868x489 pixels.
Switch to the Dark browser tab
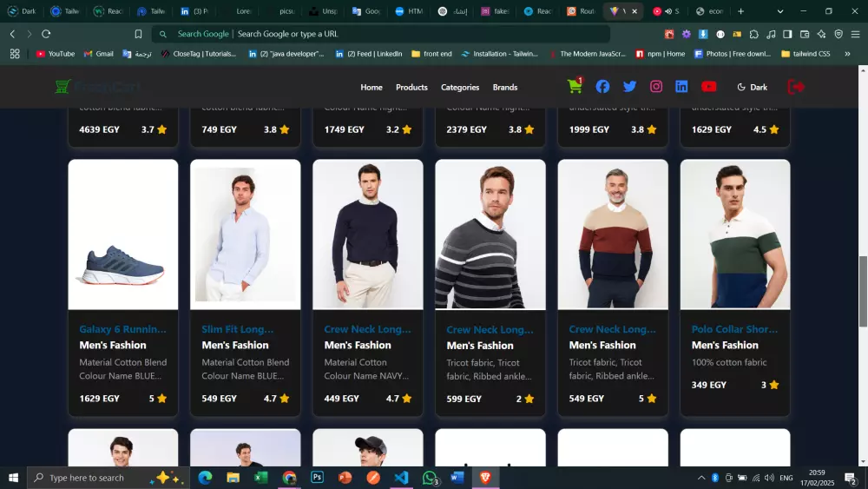pos(21,11)
